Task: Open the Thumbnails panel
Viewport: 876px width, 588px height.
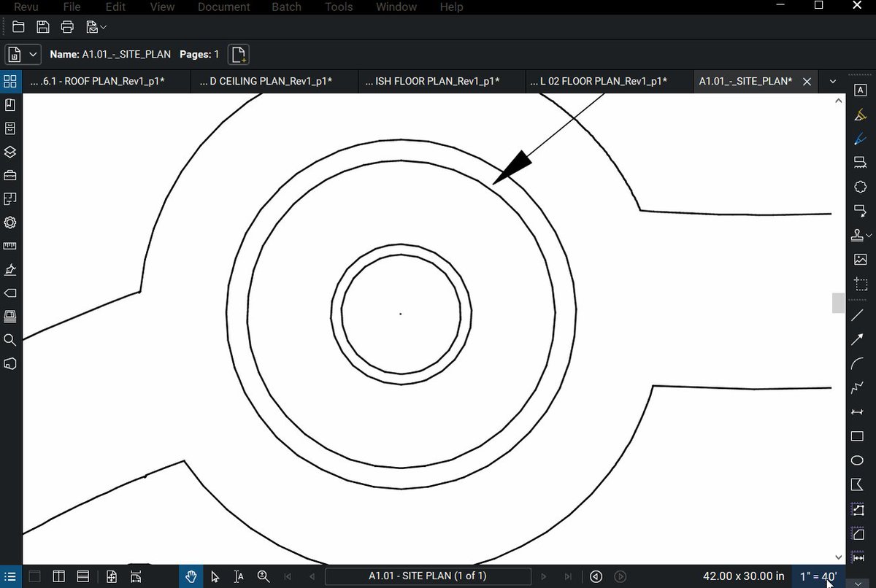Action: pos(10,81)
